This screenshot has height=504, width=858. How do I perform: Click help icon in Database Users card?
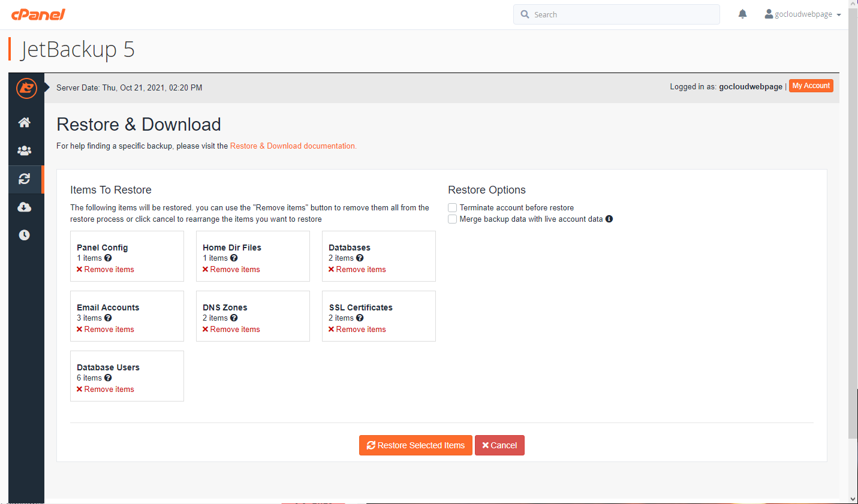[108, 378]
